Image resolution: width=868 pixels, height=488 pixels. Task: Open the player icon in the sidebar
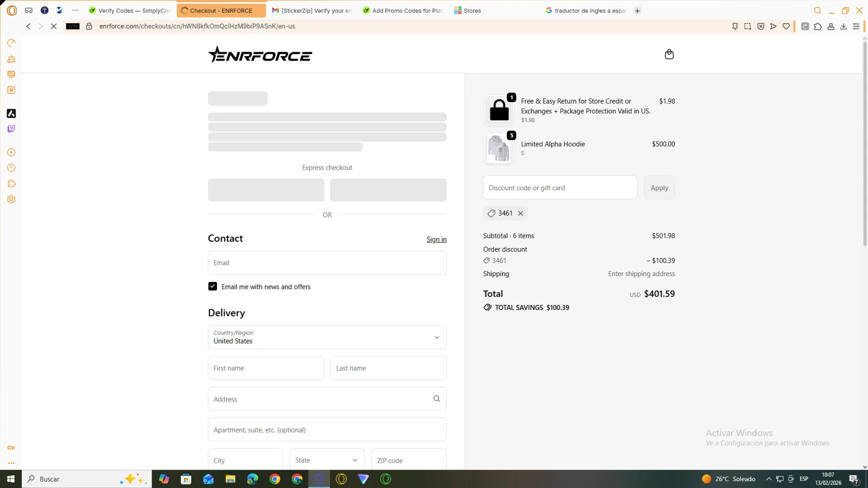coord(11,153)
